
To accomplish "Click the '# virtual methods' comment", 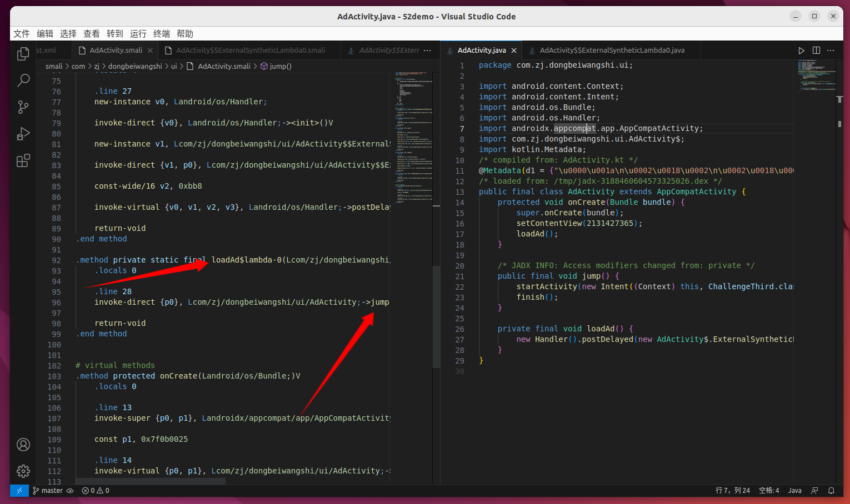I will [116, 366].
